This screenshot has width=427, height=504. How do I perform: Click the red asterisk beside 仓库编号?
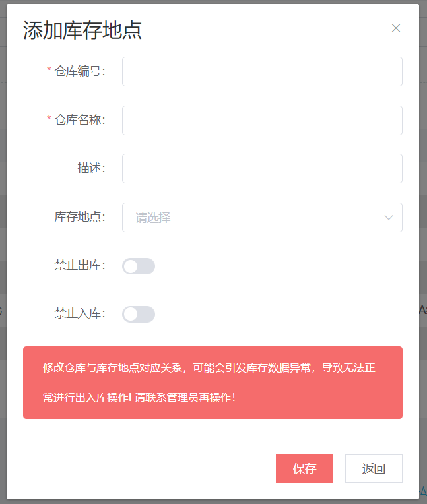(49, 71)
